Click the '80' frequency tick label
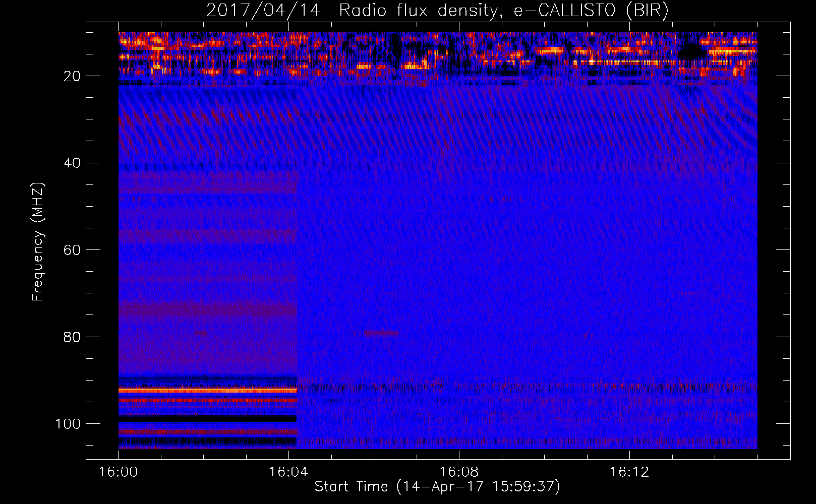 tap(72, 337)
